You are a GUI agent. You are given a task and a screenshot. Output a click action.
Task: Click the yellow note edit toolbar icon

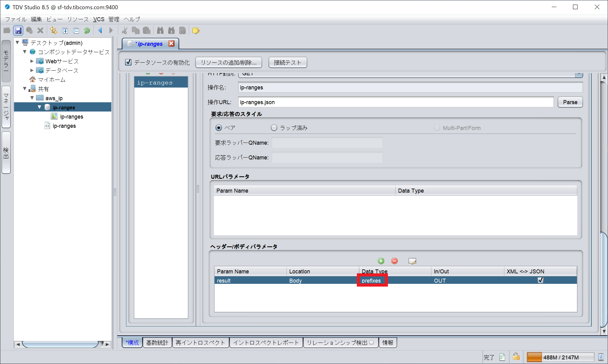coord(196,31)
